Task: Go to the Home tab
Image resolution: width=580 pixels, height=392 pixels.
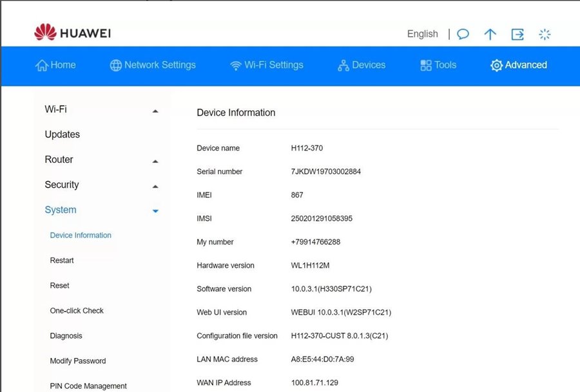Action: [55, 65]
